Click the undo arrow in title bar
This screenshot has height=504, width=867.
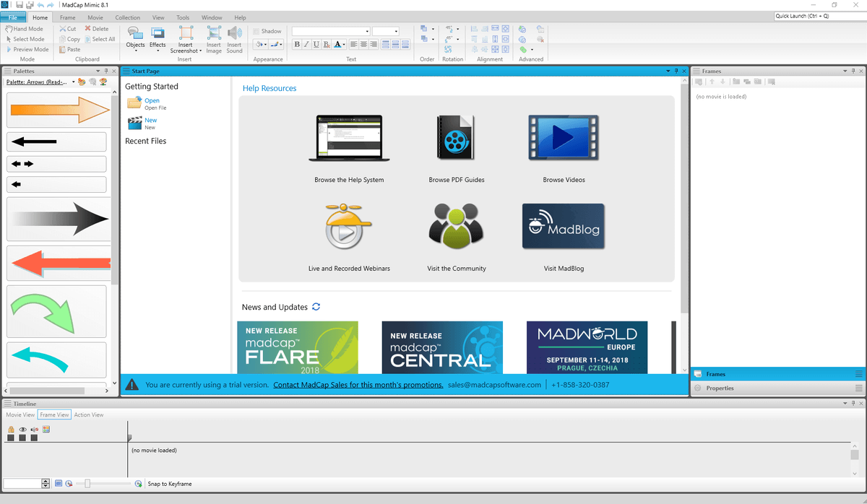(40, 5)
